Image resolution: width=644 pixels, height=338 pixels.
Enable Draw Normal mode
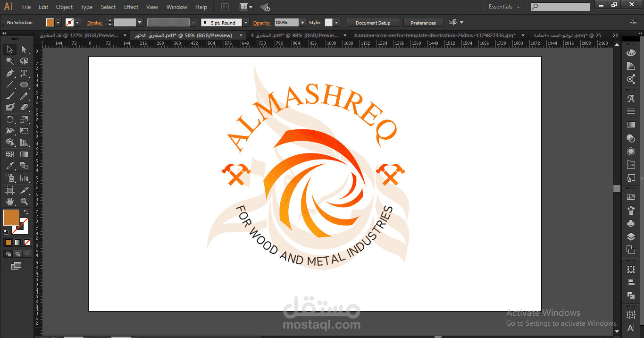coord(8,253)
